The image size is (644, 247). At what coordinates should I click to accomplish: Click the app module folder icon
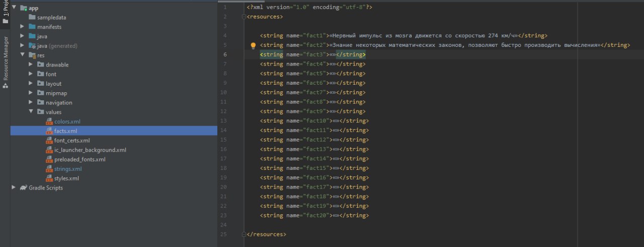click(x=23, y=8)
